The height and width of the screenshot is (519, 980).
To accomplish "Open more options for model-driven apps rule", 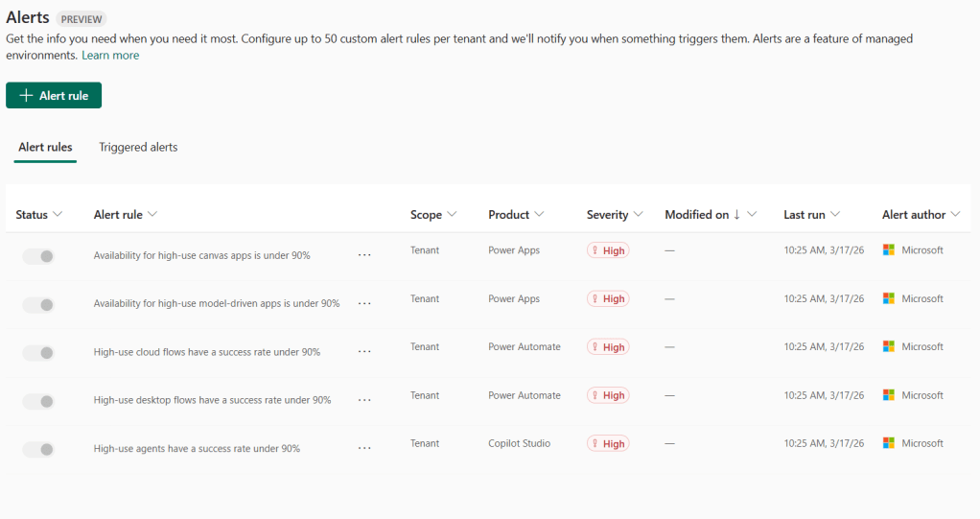I will pyautogui.click(x=364, y=303).
